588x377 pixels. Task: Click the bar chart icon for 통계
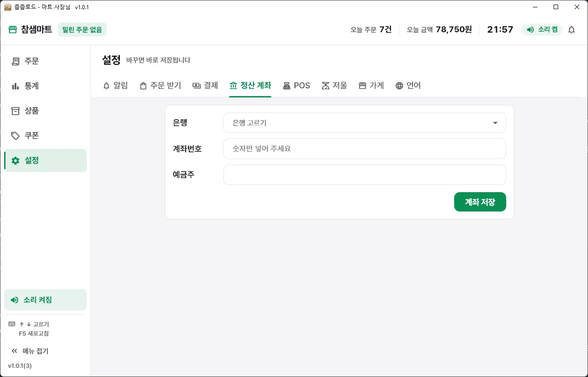(x=16, y=86)
